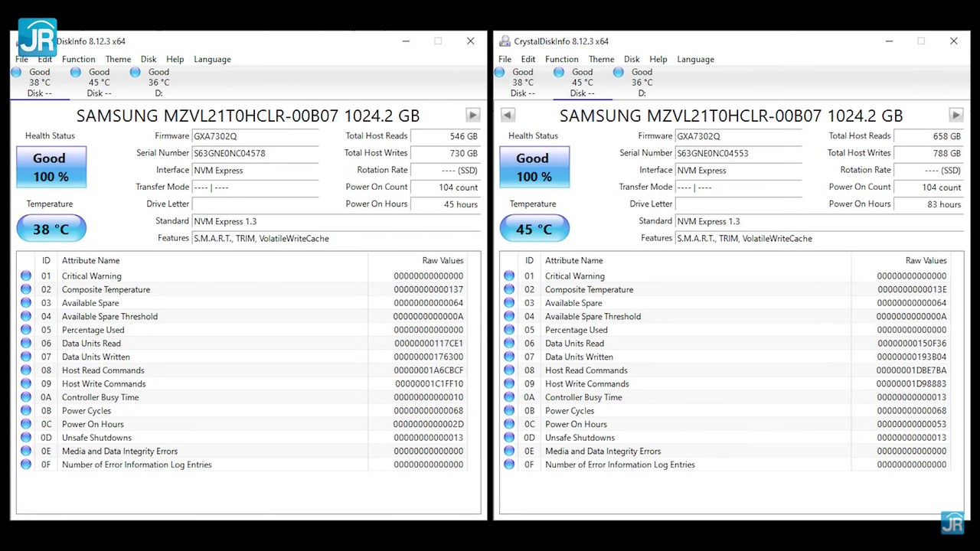Open the Disk menu in right window

pyautogui.click(x=632, y=59)
